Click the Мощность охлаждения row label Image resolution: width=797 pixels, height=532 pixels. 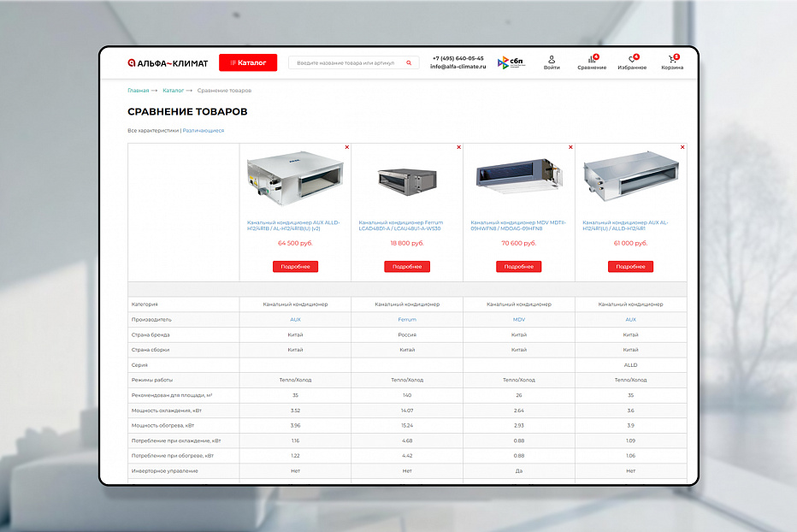click(x=167, y=411)
